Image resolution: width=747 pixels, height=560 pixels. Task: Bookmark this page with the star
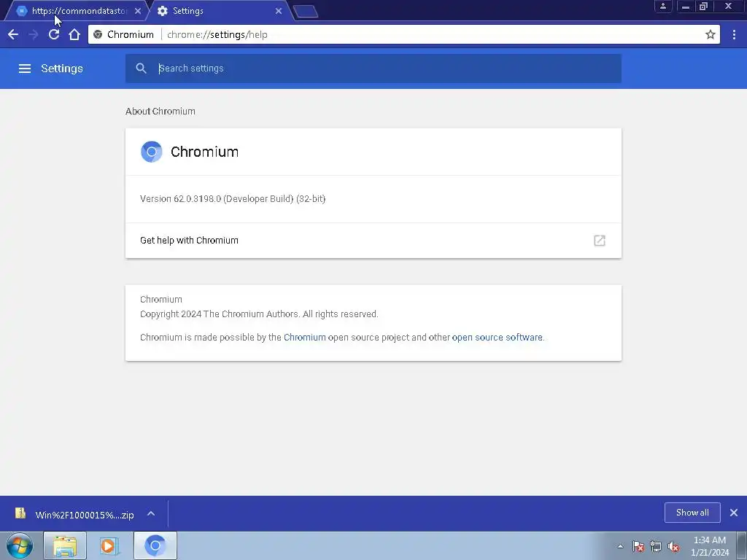click(711, 34)
